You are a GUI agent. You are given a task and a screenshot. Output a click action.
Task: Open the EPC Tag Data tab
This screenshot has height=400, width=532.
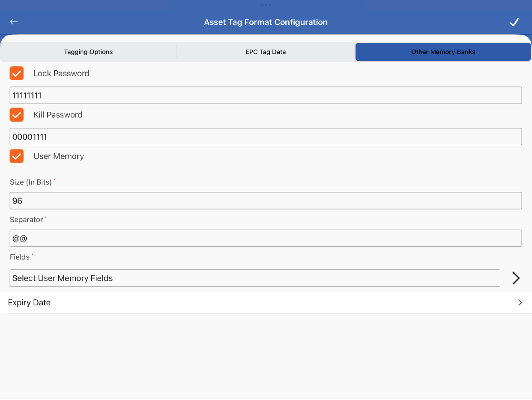click(266, 52)
